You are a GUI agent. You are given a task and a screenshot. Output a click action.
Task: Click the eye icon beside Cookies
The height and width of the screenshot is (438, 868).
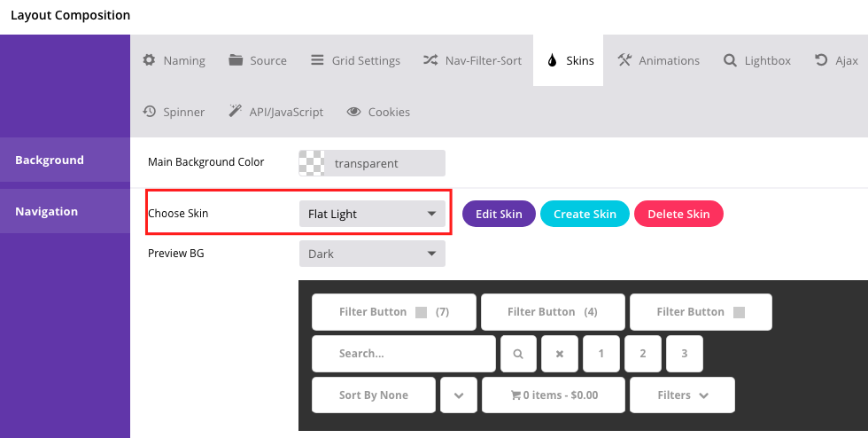point(353,112)
